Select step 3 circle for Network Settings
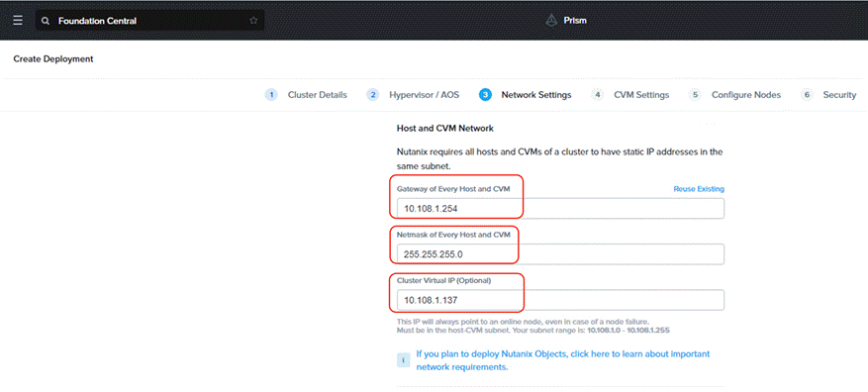 (486, 95)
